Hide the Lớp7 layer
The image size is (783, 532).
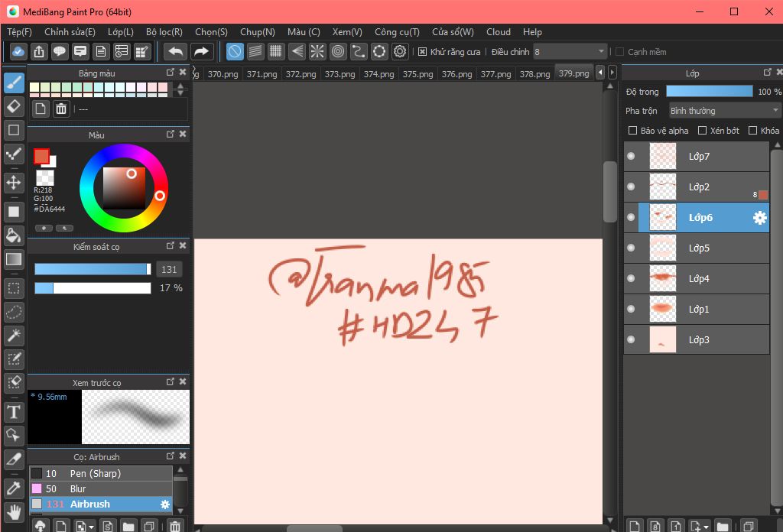point(631,156)
